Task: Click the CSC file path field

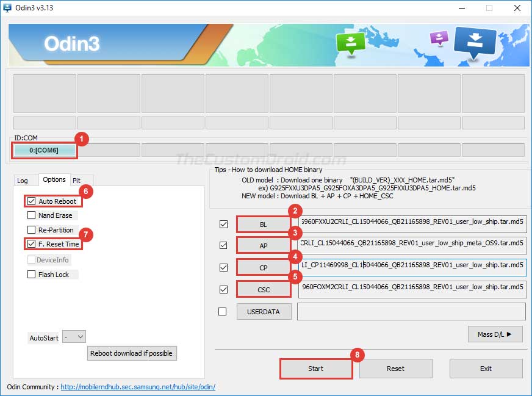Action: point(412,289)
